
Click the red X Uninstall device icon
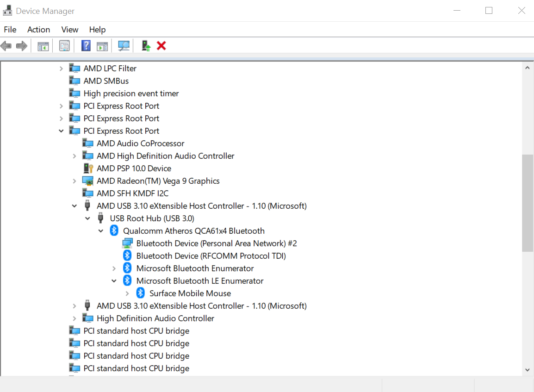161,46
